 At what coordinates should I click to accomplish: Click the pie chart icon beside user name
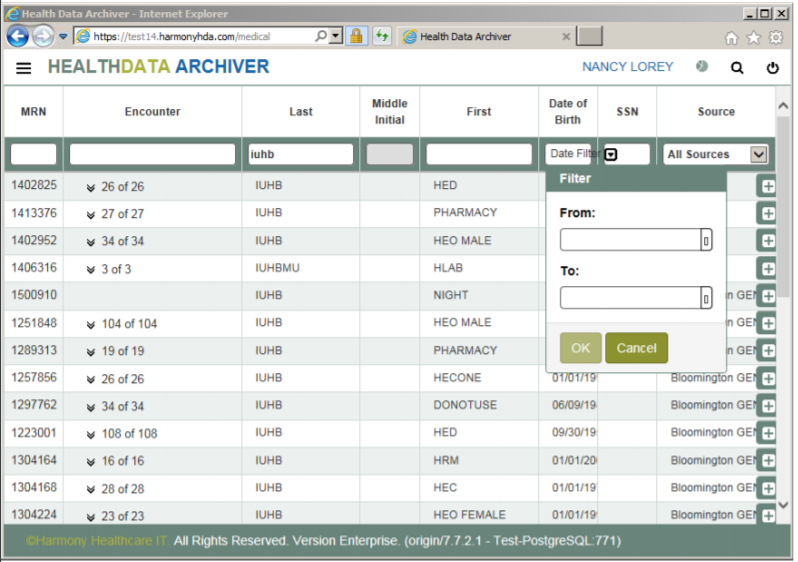702,66
